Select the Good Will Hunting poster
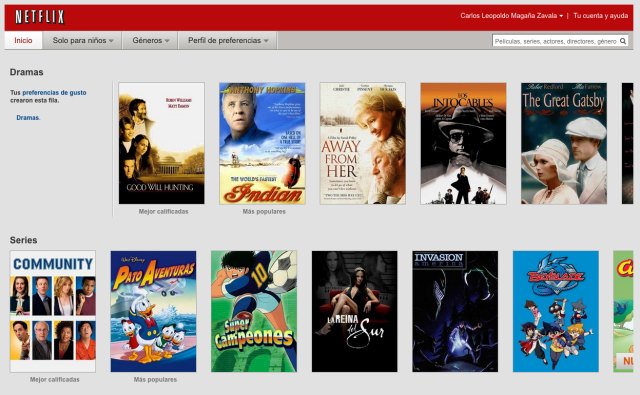Viewport: 640px width, 395px height. [162, 143]
